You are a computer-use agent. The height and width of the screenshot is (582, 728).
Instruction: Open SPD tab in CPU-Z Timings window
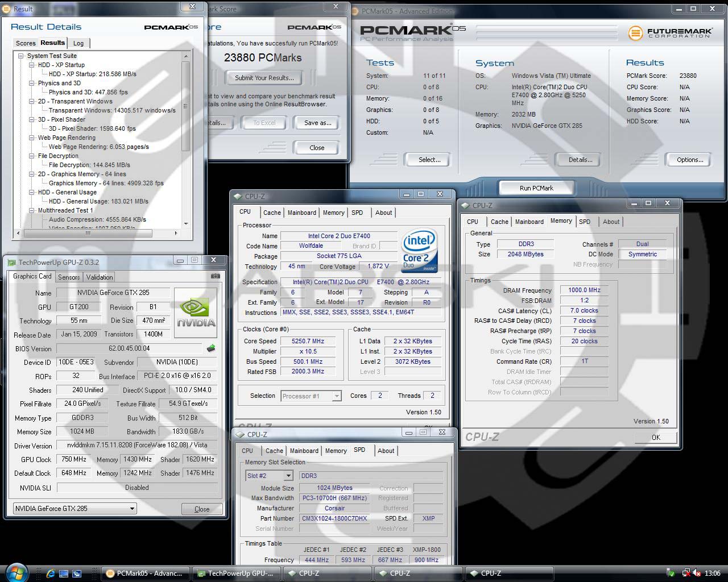point(585,222)
